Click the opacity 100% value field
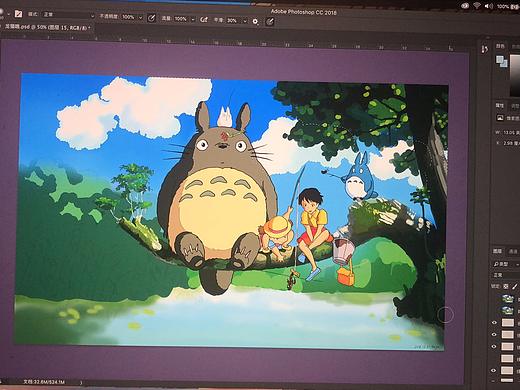This screenshot has width=520, height=390. click(128, 17)
